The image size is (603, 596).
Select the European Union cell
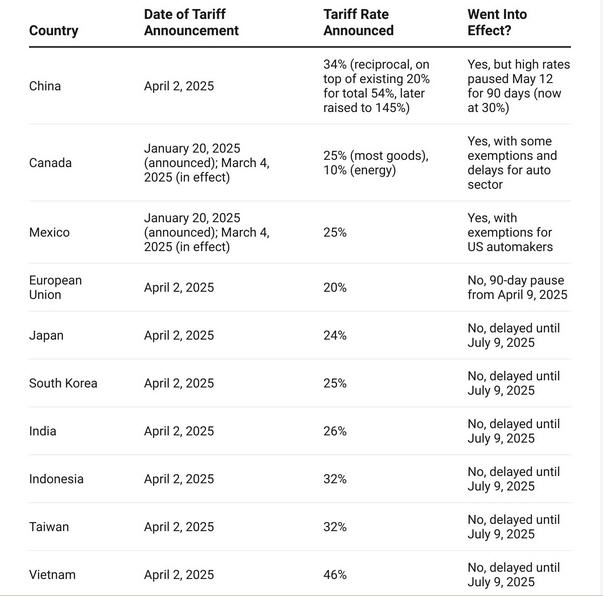click(x=55, y=287)
